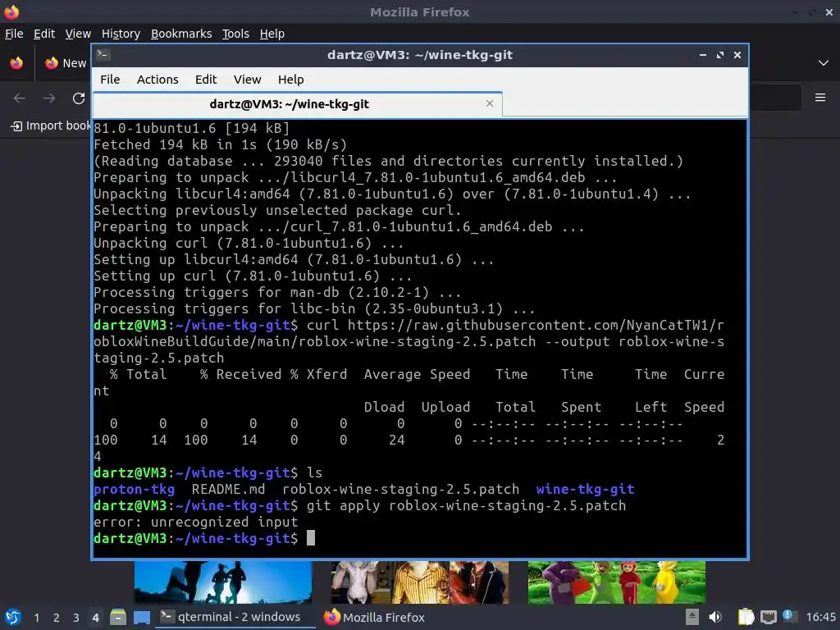The height and width of the screenshot is (630, 840).
Task: Switch to virtual desktop 3
Action: coord(76,618)
